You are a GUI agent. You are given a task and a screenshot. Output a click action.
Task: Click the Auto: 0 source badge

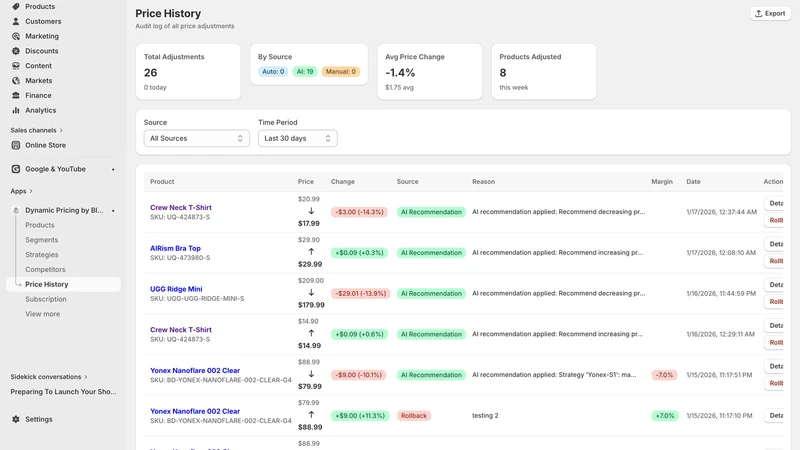point(273,71)
